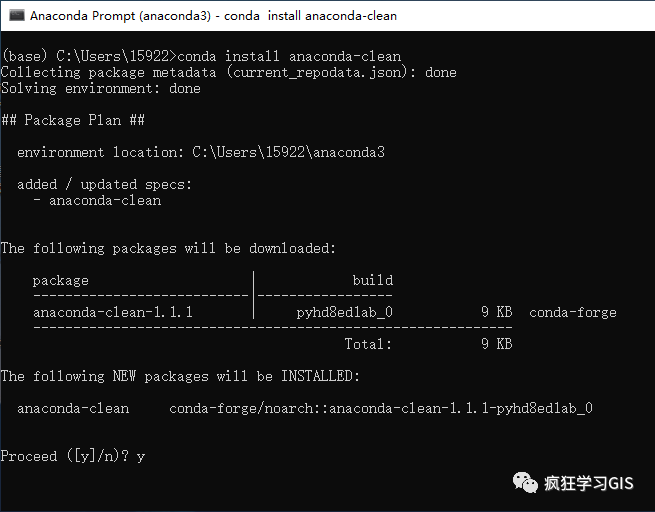
Task: Click the WeChat logo watermark icon
Action: [x=525, y=483]
